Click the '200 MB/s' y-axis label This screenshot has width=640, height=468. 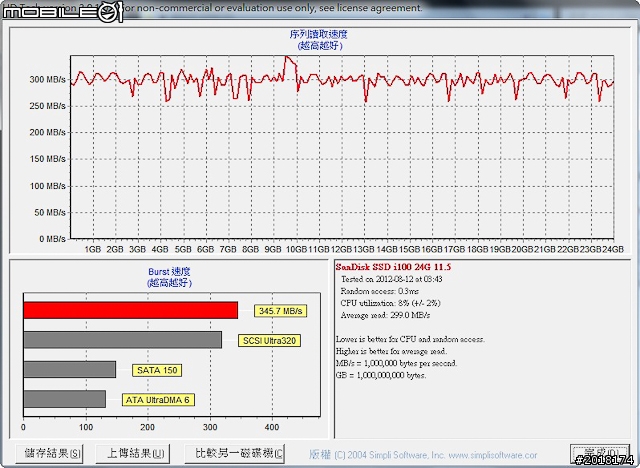(47, 133)
